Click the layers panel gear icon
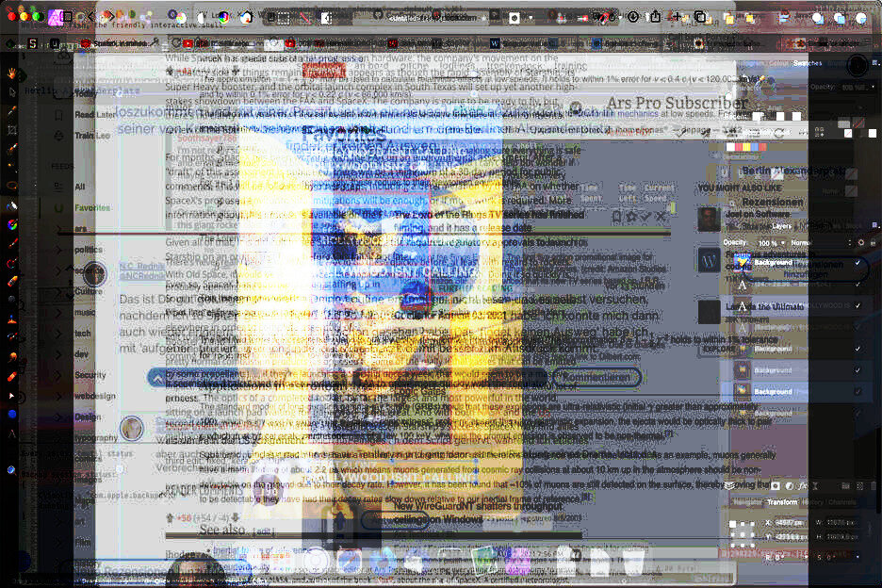The image size is (882, 588). (860, 242)
